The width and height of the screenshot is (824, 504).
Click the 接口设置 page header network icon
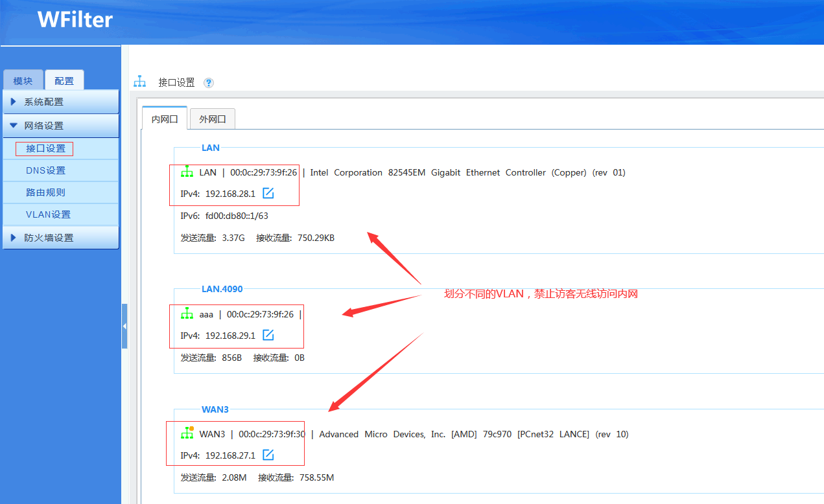139,82
